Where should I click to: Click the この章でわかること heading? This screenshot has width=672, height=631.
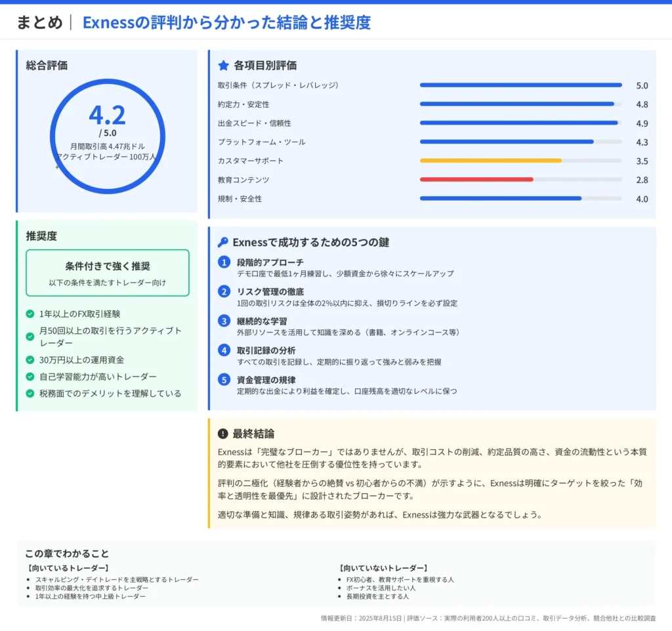(x=67, y=554)
